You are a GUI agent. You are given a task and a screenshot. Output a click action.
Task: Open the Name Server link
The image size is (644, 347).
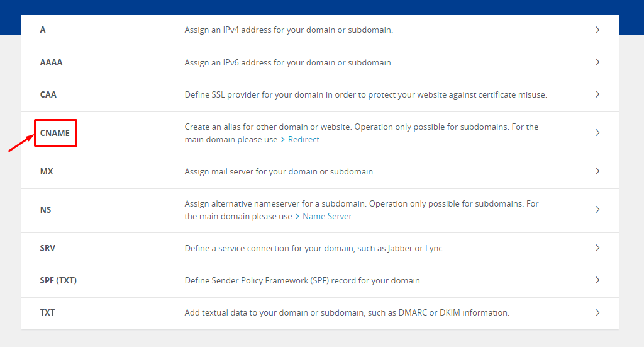326,217
